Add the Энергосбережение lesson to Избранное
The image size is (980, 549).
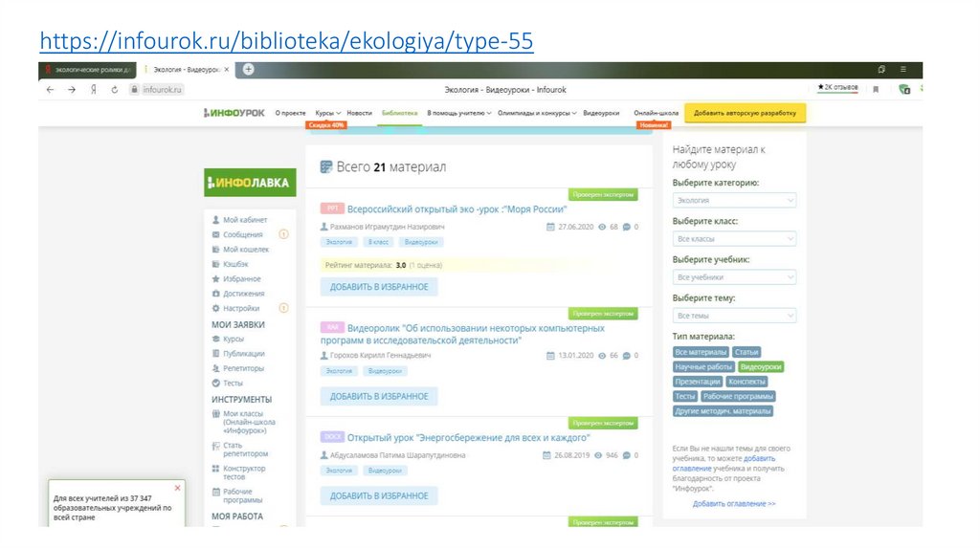point(379,495)
